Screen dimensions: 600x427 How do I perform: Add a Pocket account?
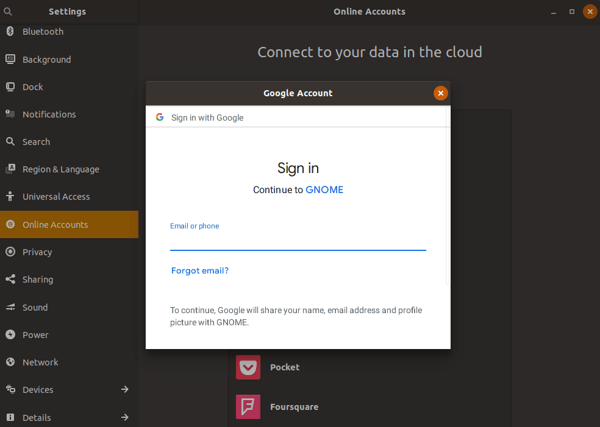pyautogui.click(x=370, y=367)
